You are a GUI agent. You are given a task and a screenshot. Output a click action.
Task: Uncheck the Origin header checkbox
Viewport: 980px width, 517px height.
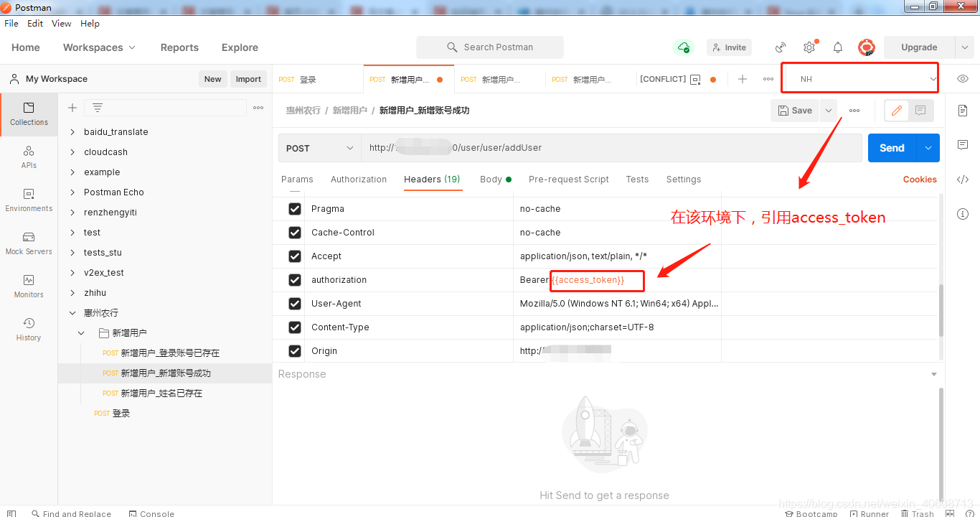point(295,351)
